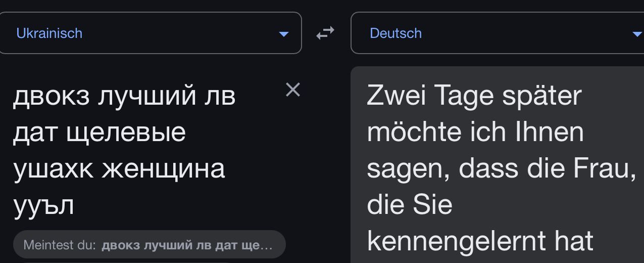Select the Ukrainisch source language label
The width and height of the screenshot is (644, 263).
pos(49,33)
